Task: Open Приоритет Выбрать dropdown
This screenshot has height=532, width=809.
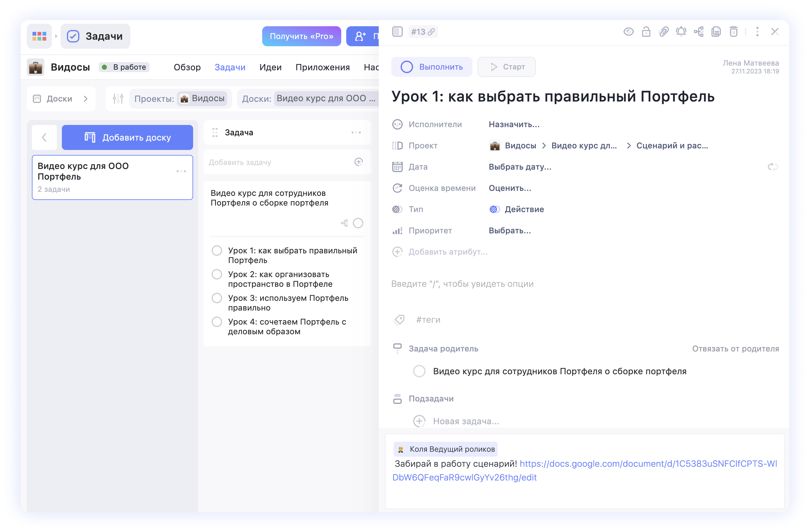Action: (x=510, y=231)
